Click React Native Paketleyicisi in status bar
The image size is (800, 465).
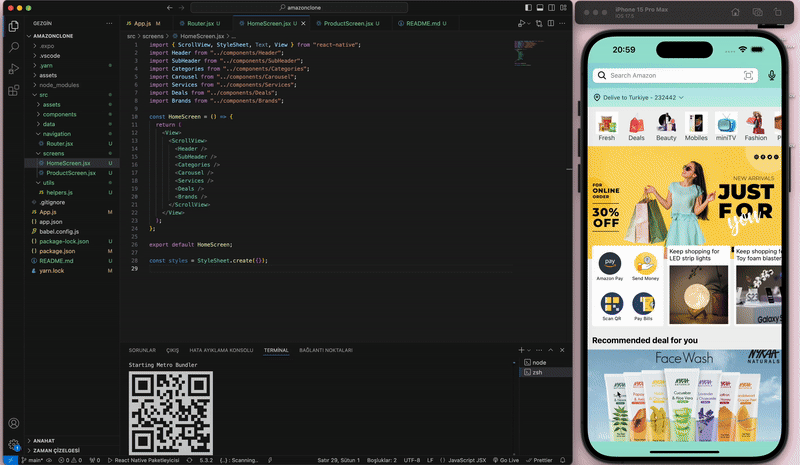click(x=143, y=460)
